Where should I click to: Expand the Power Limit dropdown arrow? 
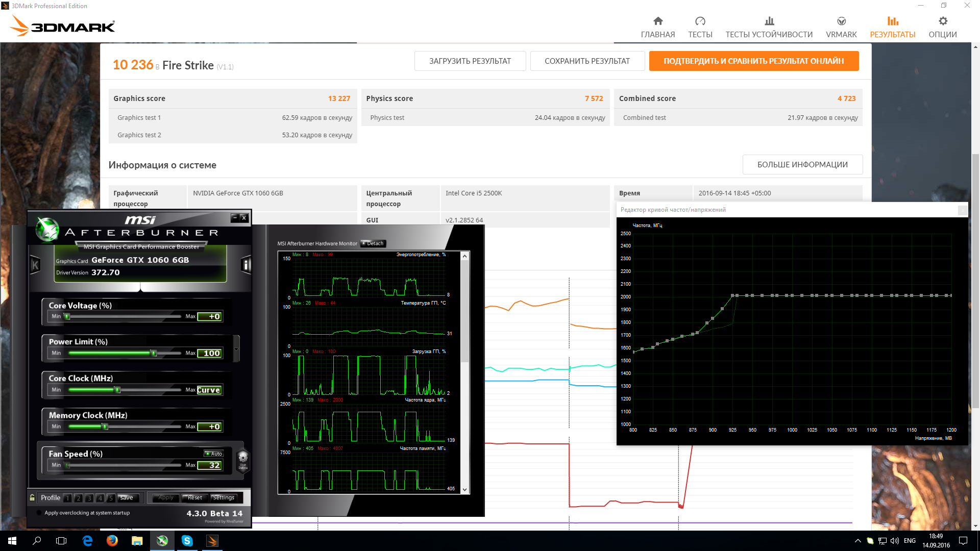tap(236, 349)
